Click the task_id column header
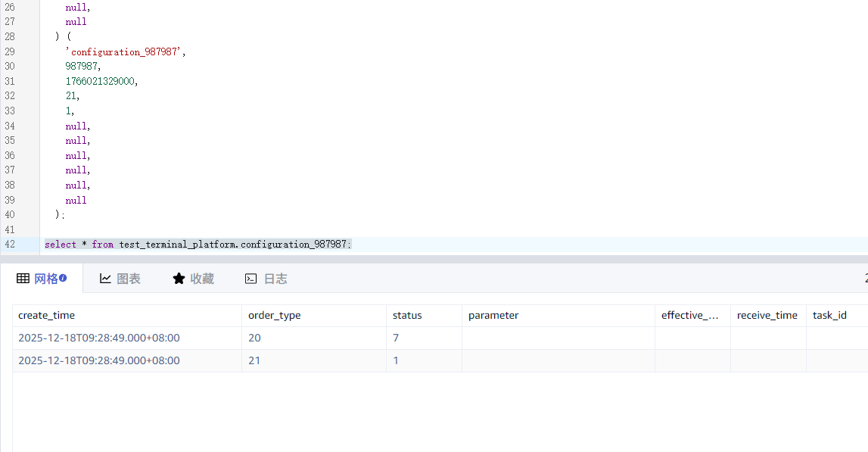Image resolution: width=868 pixels, height=452 pixels. (x=829, y=315)
